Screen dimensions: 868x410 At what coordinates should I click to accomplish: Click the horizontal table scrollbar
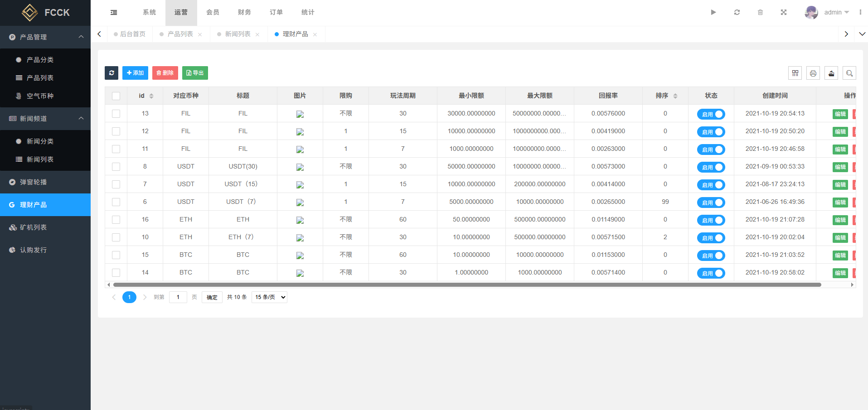point(467,285)
